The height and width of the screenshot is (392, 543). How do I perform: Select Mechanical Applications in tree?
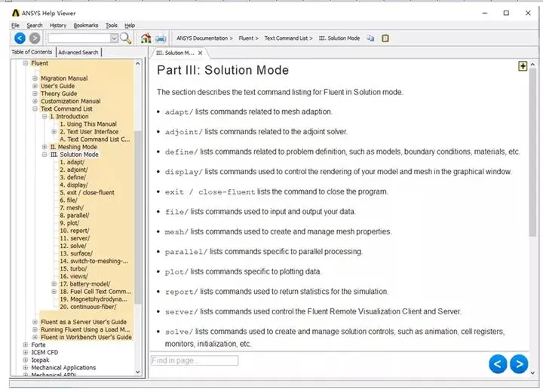pos(63,368)
